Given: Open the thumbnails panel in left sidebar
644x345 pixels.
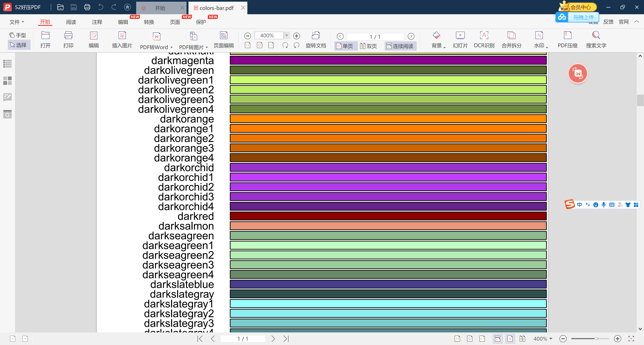Looking at the screenshot, I should click(x=8, y=80).
